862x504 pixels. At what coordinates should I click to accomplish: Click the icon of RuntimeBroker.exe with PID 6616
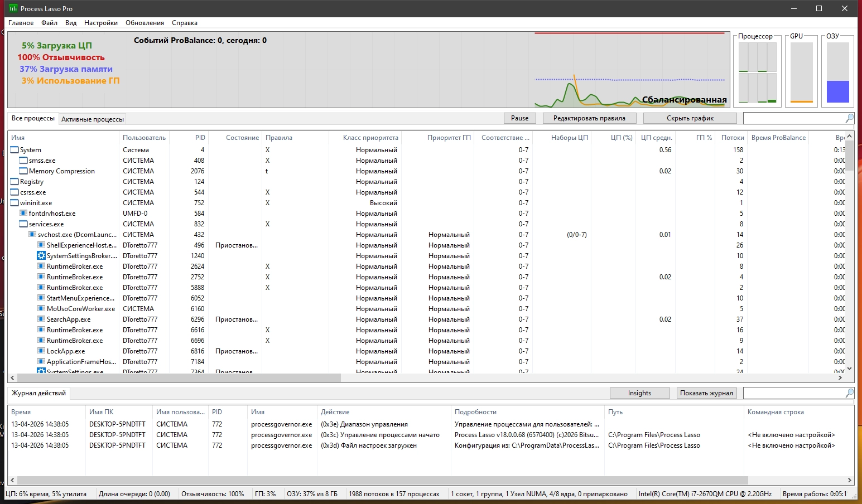point(41,330)
